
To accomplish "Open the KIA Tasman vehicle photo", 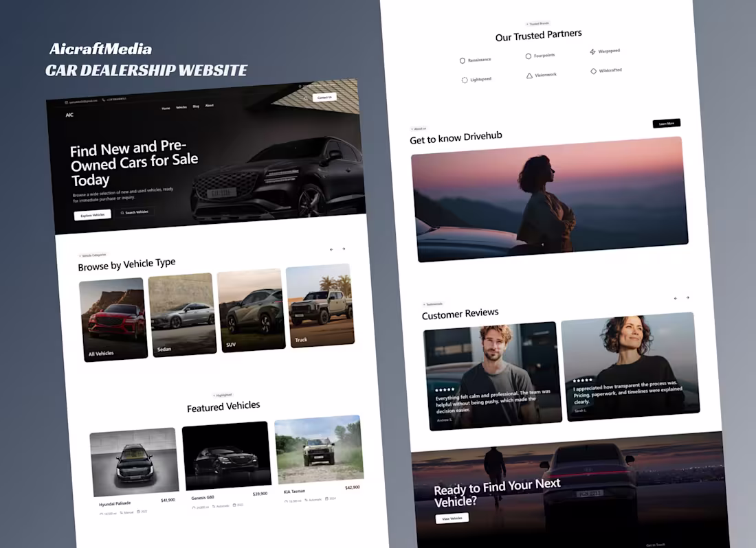I will [319, 449].
